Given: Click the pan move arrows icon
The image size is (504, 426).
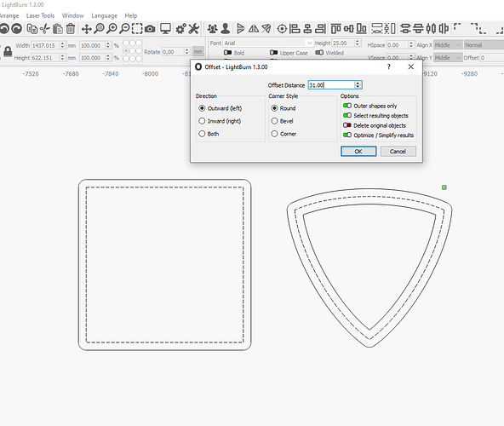Looking at the screenshot, I should pos(86,29).
